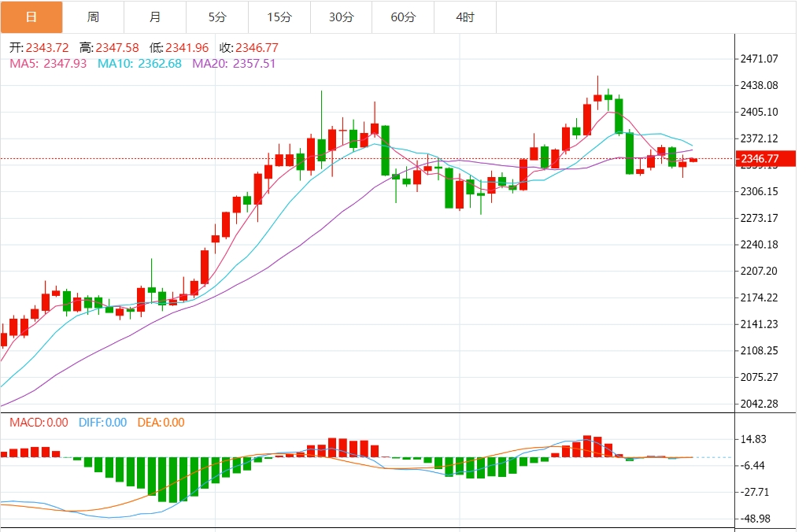Click the 2240.18 price axis label
806x532 pixels.
pos(760,245)
